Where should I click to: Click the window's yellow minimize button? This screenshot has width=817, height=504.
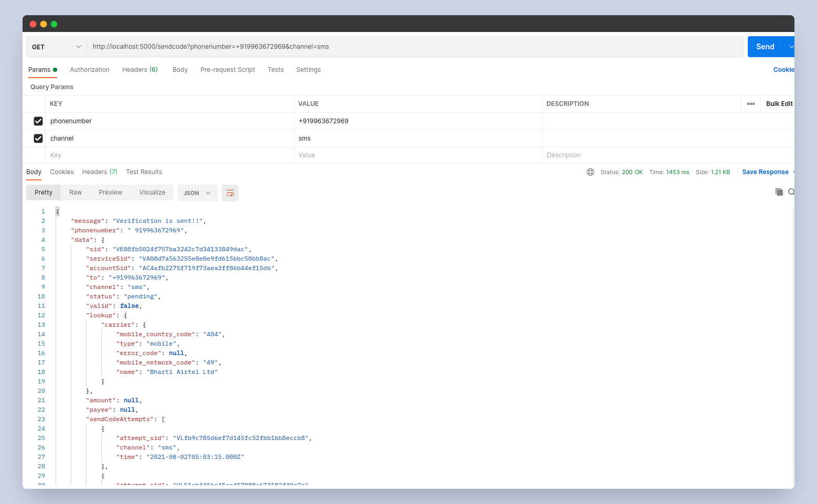pos(44,24)
